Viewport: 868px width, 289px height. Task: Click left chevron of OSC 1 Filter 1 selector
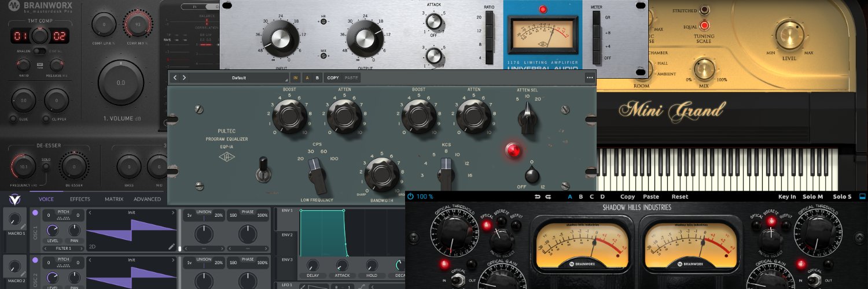point(46,248)
